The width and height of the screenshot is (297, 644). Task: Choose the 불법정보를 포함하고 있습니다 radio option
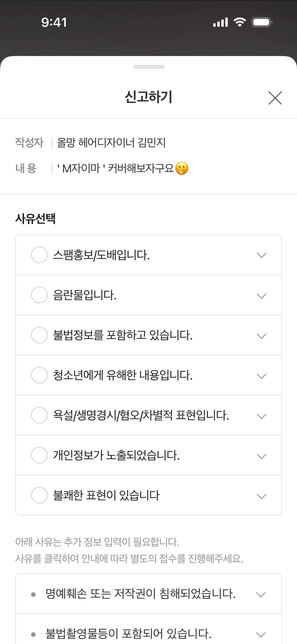[x=39, y=335]
